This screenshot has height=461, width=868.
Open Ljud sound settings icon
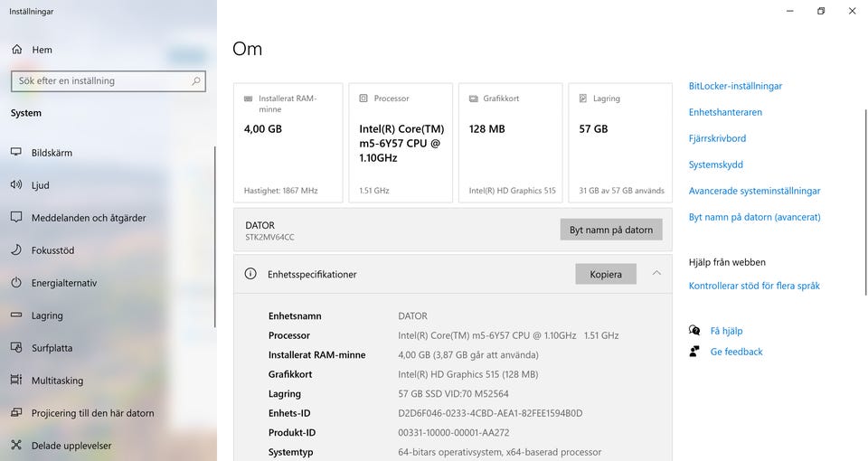tap(16, 185)
